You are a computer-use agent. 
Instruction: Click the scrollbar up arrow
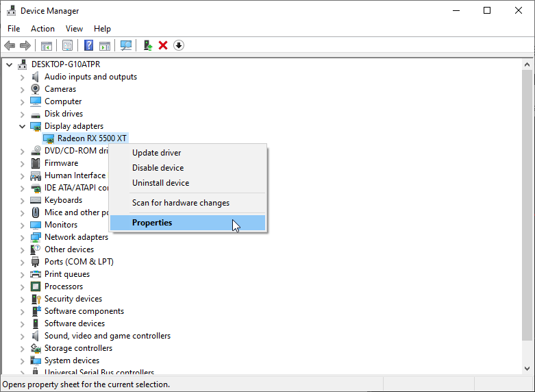[527, 64]
